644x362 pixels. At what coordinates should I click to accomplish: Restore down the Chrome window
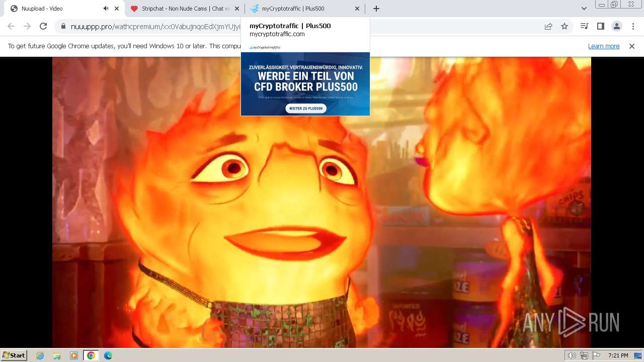coord(614,5)
